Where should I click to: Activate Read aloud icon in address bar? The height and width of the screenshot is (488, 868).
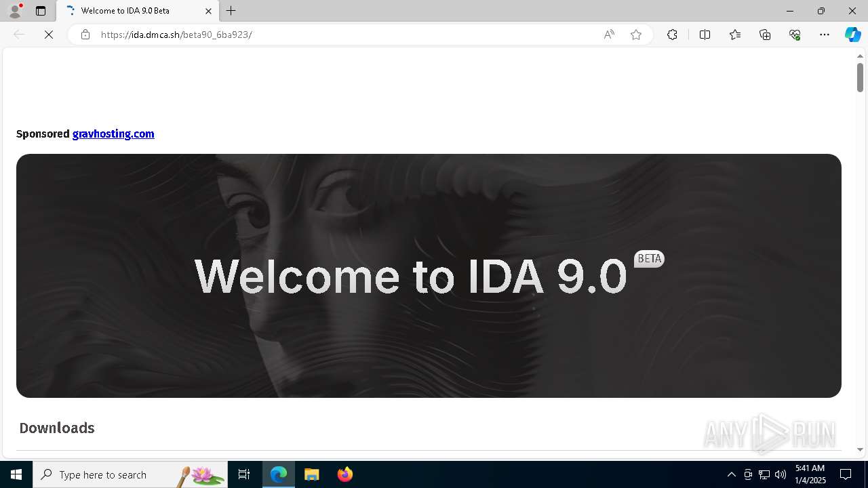click(x=609, y=35)
